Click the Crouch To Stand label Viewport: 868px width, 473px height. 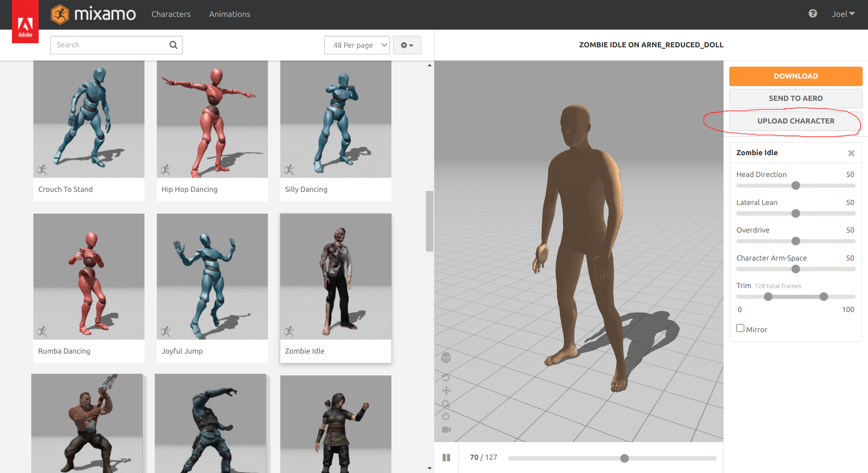tap(65, 189)
